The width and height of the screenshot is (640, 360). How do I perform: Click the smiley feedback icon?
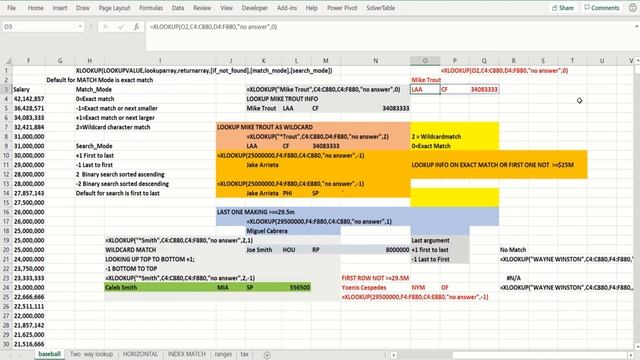pos(633,8)
